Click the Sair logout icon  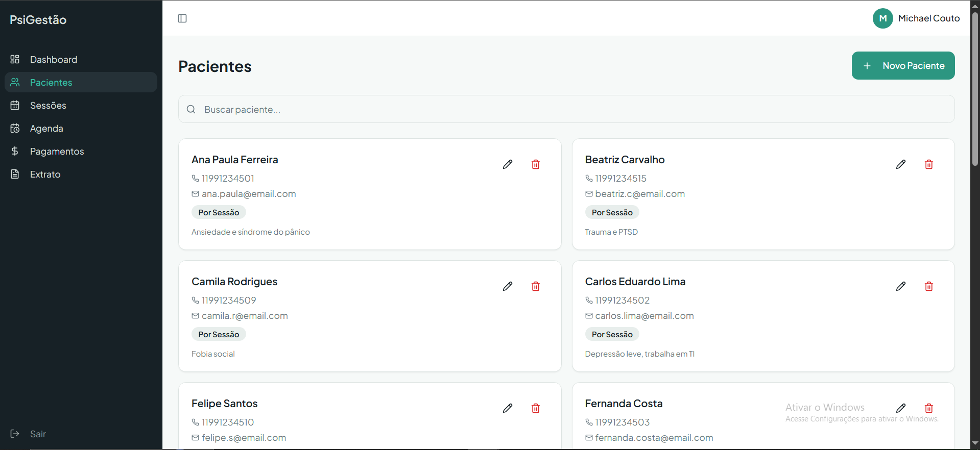point(15,434)
